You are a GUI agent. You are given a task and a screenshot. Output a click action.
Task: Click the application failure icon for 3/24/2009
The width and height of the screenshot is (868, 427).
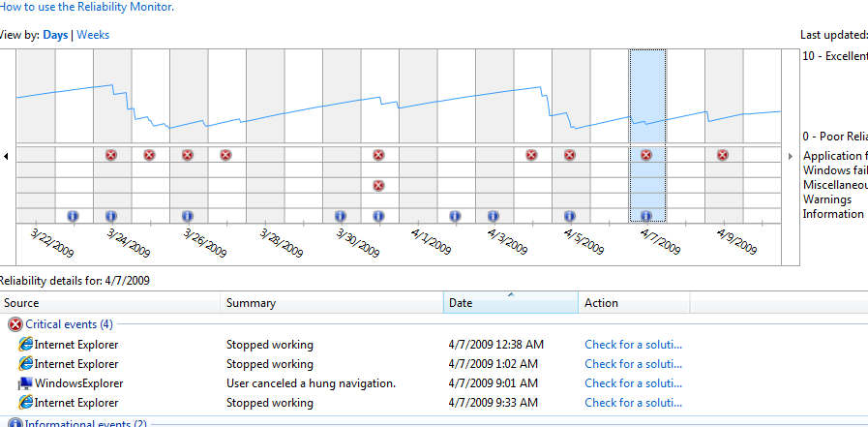point(111,155)
